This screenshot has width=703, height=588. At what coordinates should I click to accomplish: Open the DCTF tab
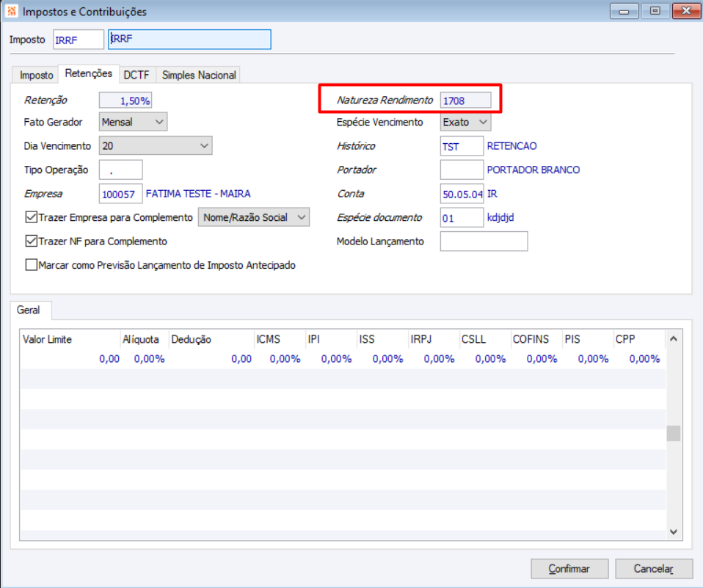click(x=136, y=76)
